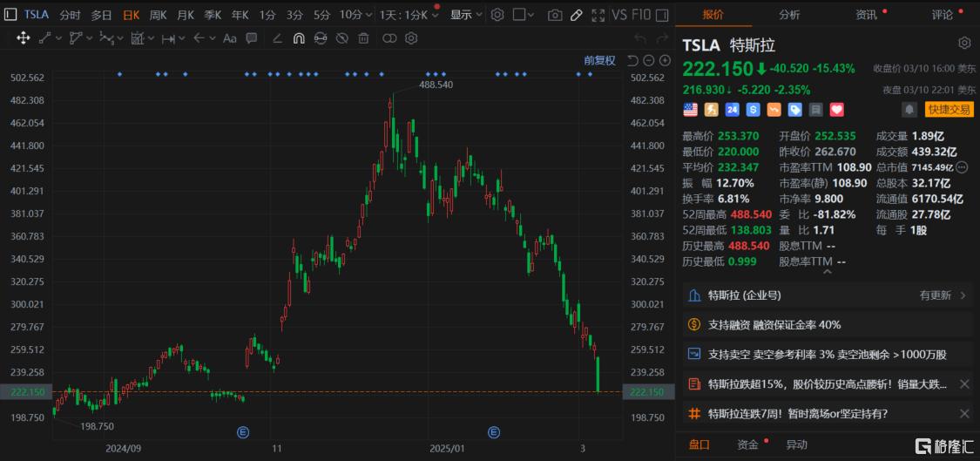Select the 日K daily candlestick tab
980x461 pixels.
(132, 15)
